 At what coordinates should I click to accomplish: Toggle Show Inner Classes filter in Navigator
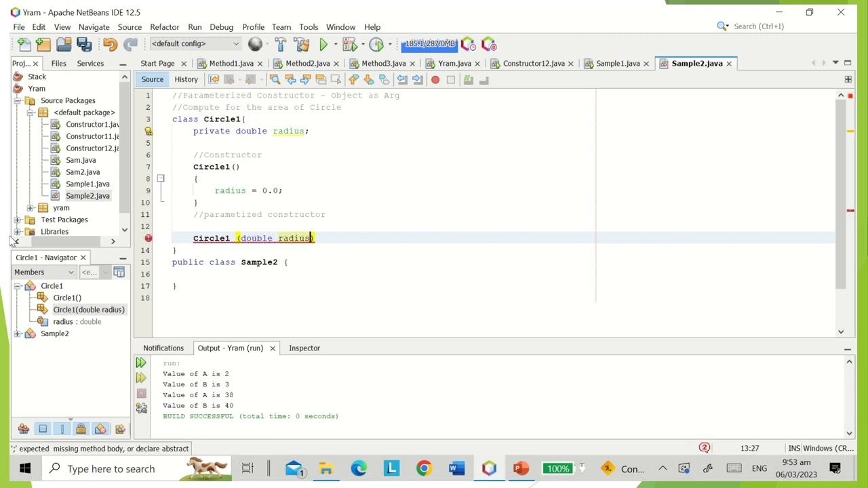100,428
